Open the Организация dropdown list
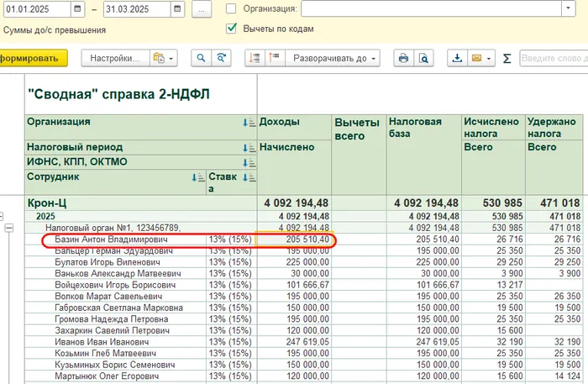This screenshot has height=384, width=588. (567, 8)
